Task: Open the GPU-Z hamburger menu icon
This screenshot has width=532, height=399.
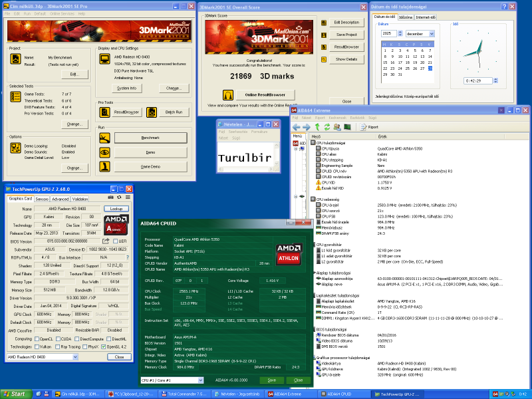Action: point(128,197)
